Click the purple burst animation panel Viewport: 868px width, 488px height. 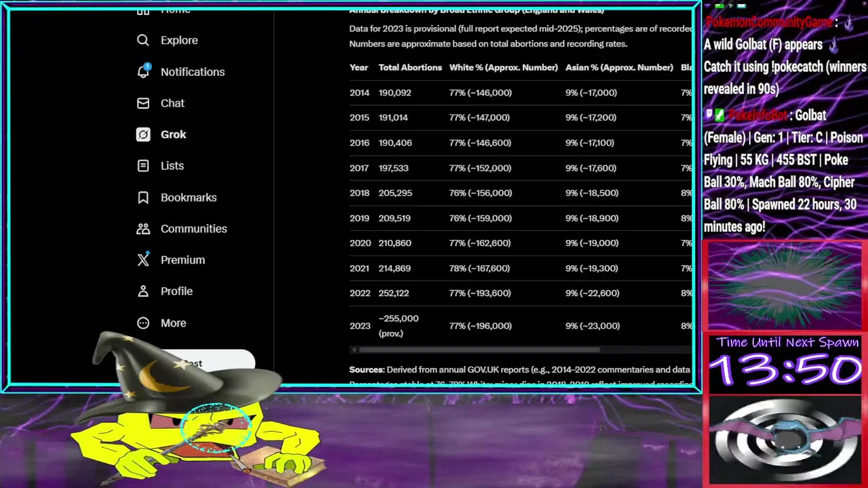785,285
